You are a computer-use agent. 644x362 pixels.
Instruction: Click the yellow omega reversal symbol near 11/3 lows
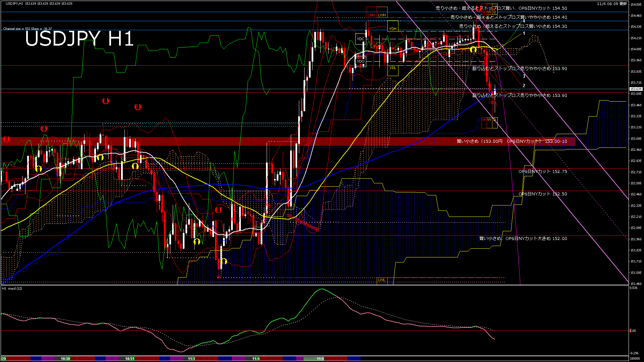223,261
